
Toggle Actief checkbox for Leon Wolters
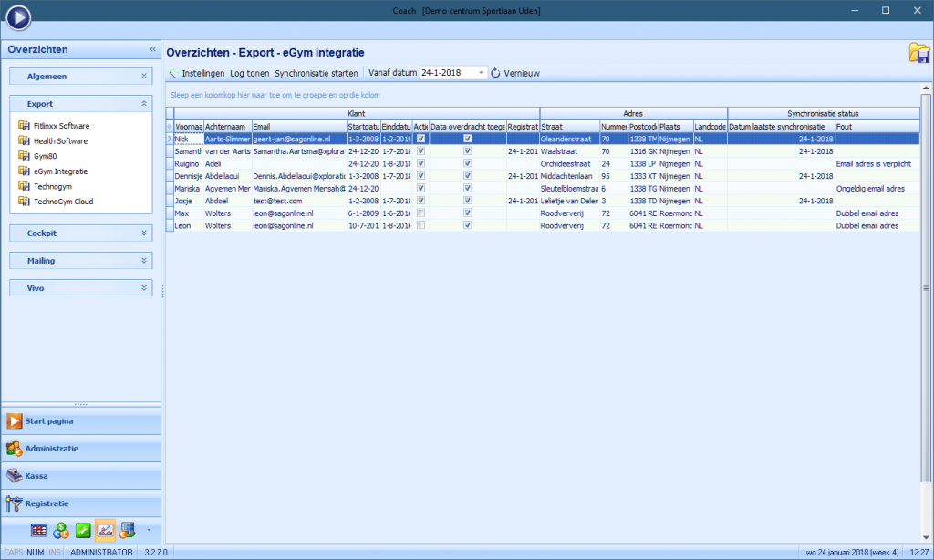click(x=420, y=225)
